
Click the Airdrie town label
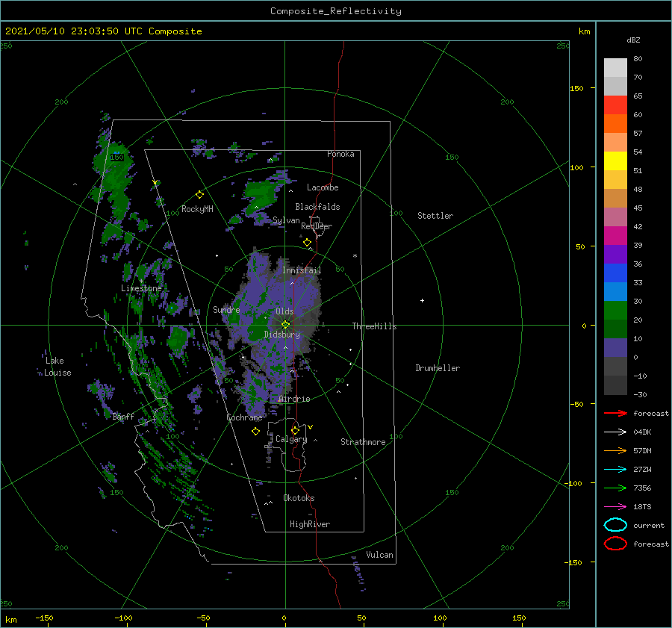(294, 399)
